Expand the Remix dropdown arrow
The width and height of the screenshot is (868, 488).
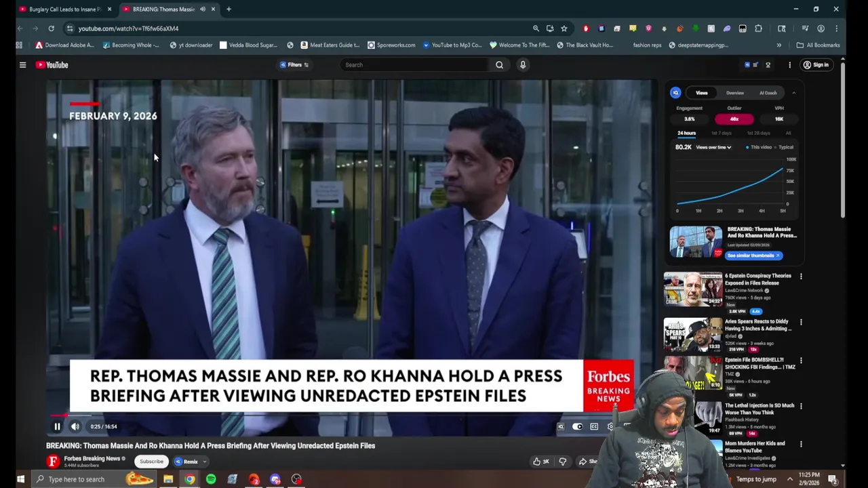tap(204, 462)
